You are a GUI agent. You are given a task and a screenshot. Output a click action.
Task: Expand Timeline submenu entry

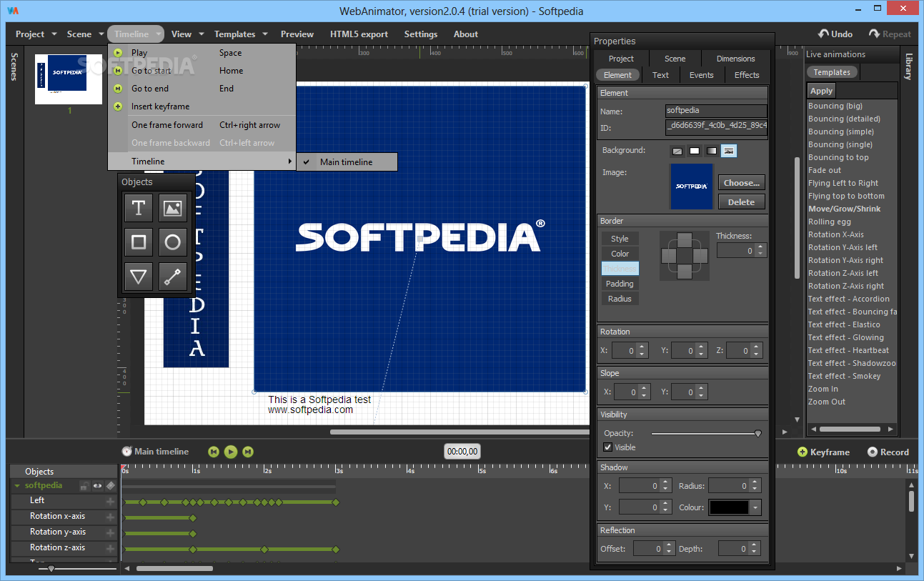click(202, 162)
